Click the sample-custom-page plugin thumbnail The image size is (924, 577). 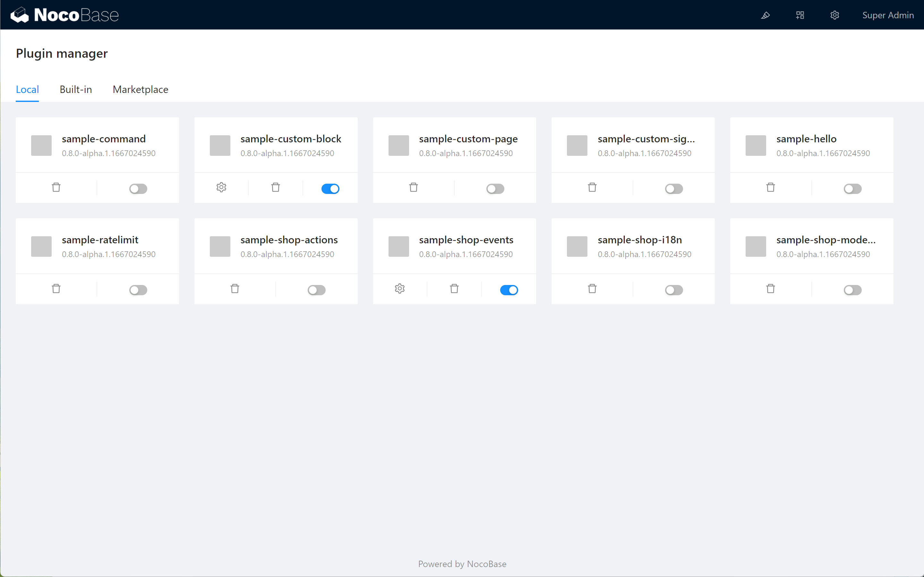pos(398,146)
